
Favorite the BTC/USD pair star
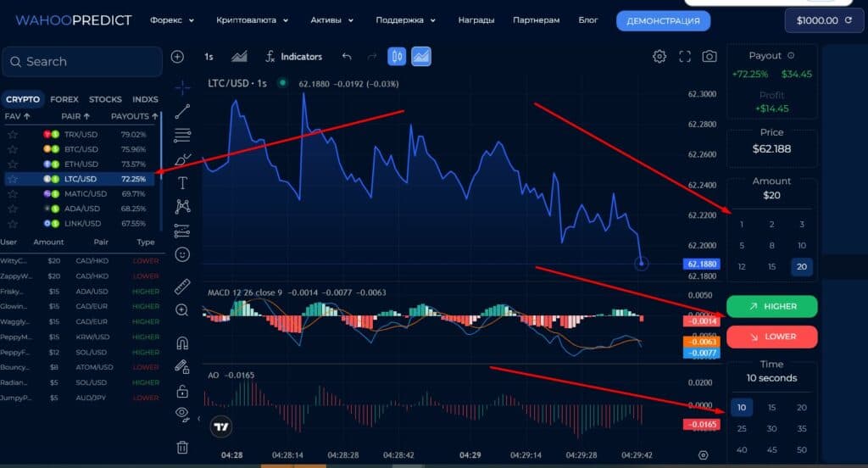13,149
